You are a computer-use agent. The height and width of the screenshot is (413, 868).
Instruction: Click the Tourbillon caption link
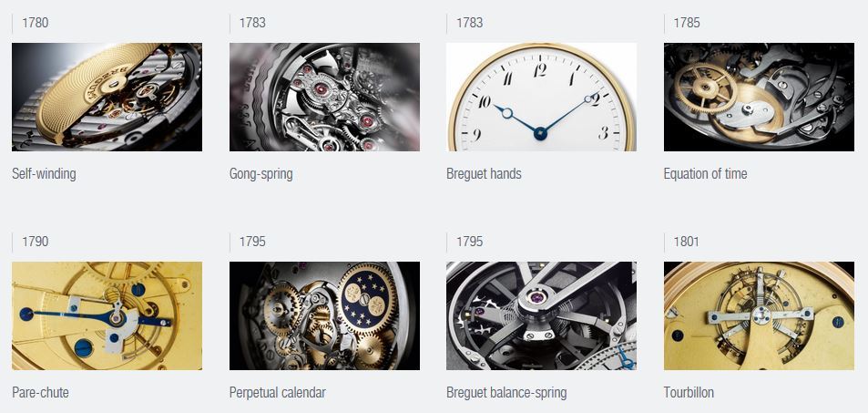[x=689, y=393]
